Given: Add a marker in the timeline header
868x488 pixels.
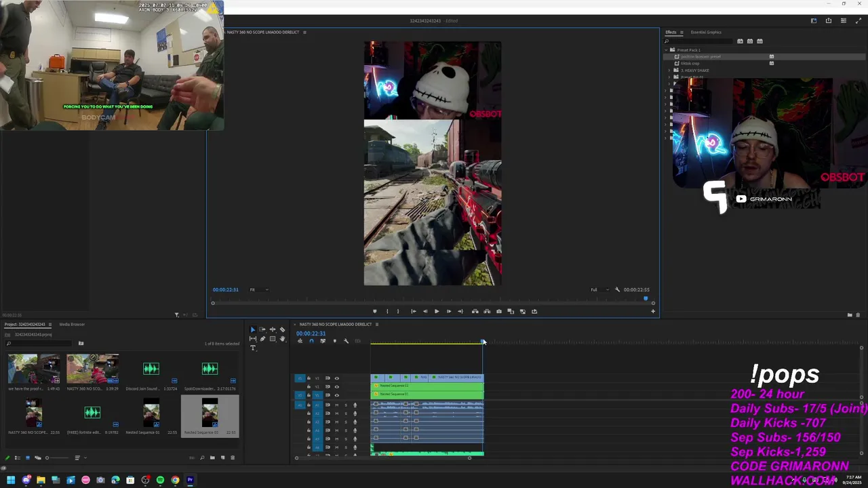Looking at the screenshot, I should coord(335,341).
